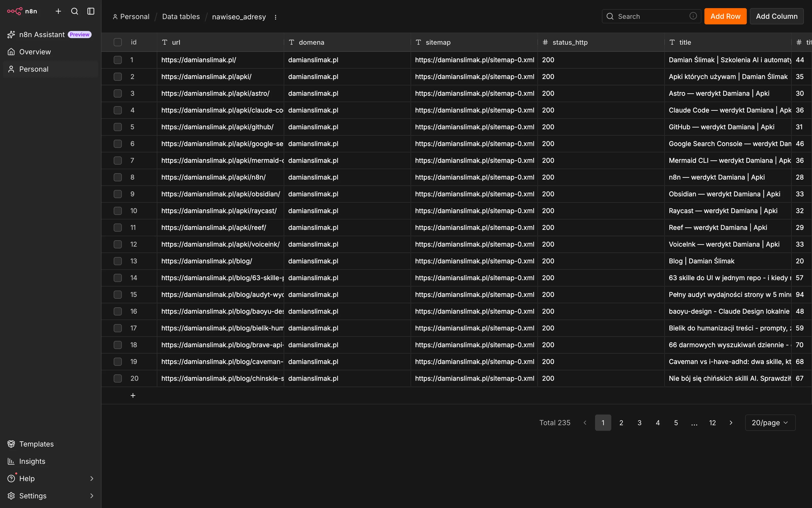Screen dimensions: 812x508
Task: Open Personal breadcrumb link
Action: 131,17
